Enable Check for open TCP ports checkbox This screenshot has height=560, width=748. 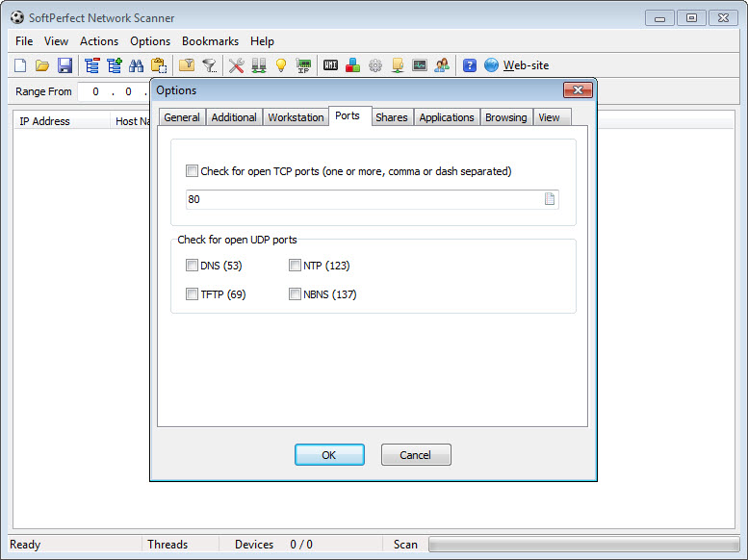pos(192,170)
